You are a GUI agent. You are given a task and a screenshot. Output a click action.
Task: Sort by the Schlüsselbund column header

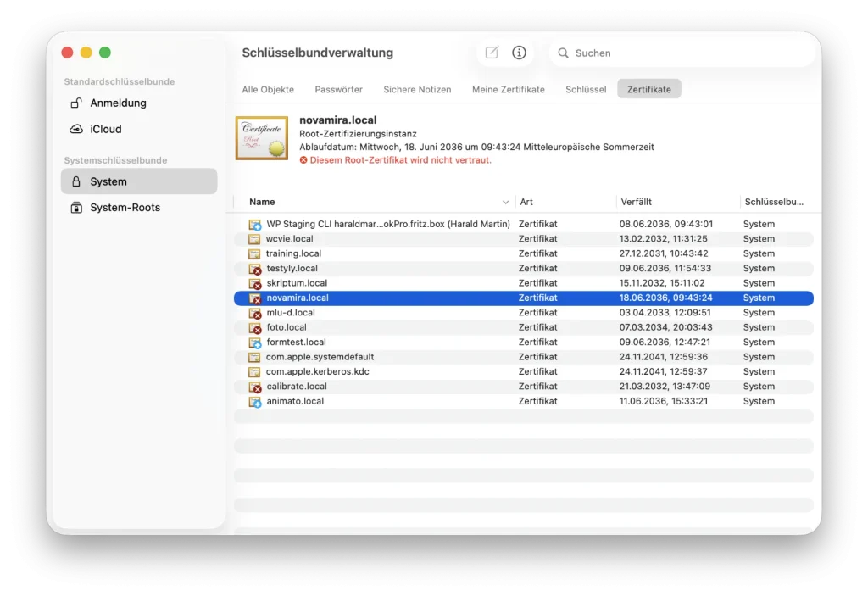click(774, 202)
